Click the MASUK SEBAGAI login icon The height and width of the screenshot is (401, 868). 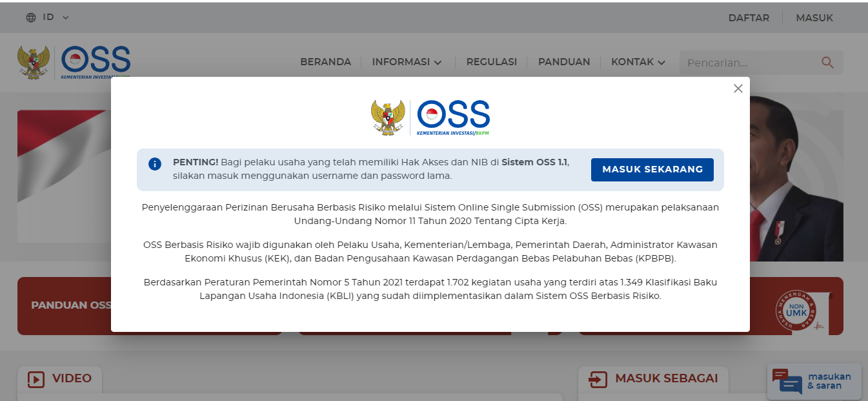pyautogui.click(x=598, y=379)
